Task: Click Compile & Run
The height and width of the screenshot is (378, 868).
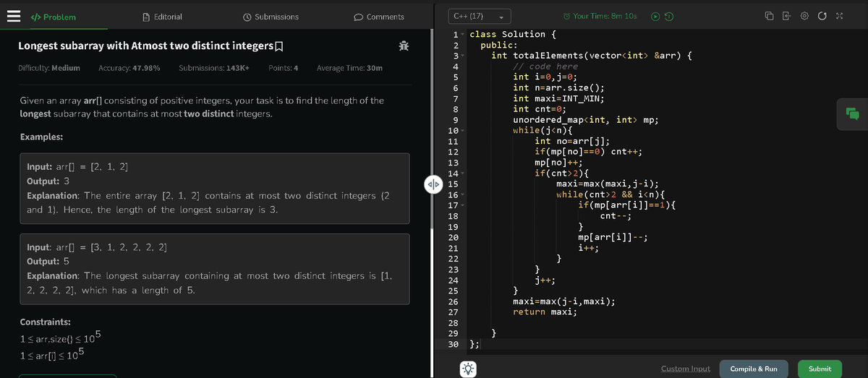Action: click(x=754, y=369)
